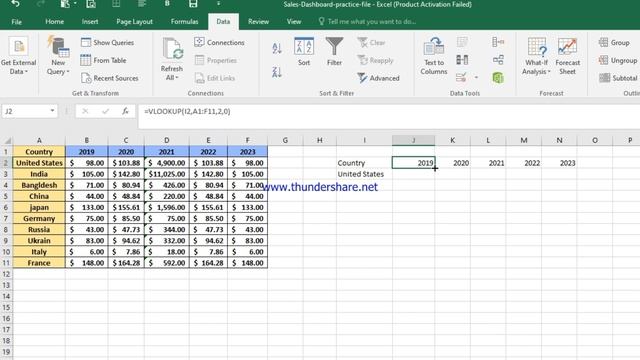Open Data Validation dropdown arrow
Screen dimensions: 640x360
point(476,78)
